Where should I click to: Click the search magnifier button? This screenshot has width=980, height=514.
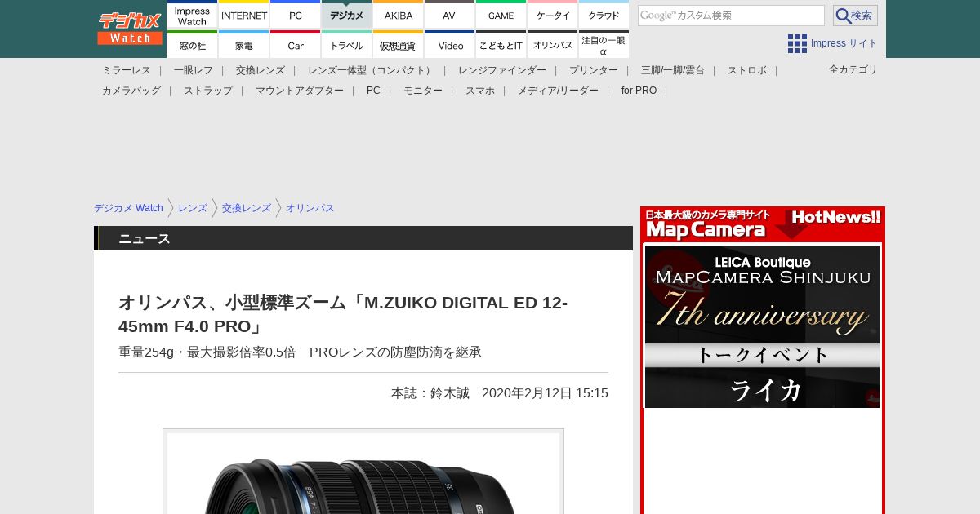point(855,16)
